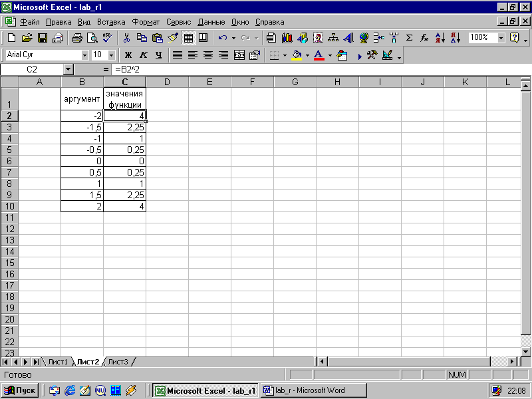Sort descending Я-to-A icon
Viewport: 532px width, 399px height.
tap(456, 38)
